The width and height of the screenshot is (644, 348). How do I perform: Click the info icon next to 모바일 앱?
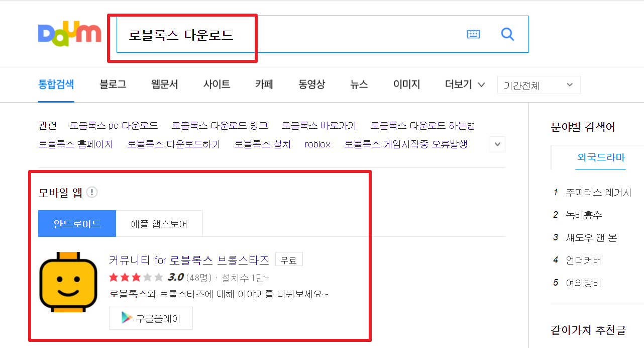[x=92, y=192]
